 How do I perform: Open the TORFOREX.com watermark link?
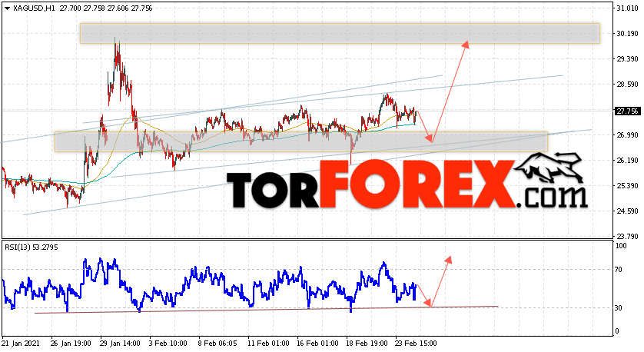407,184
